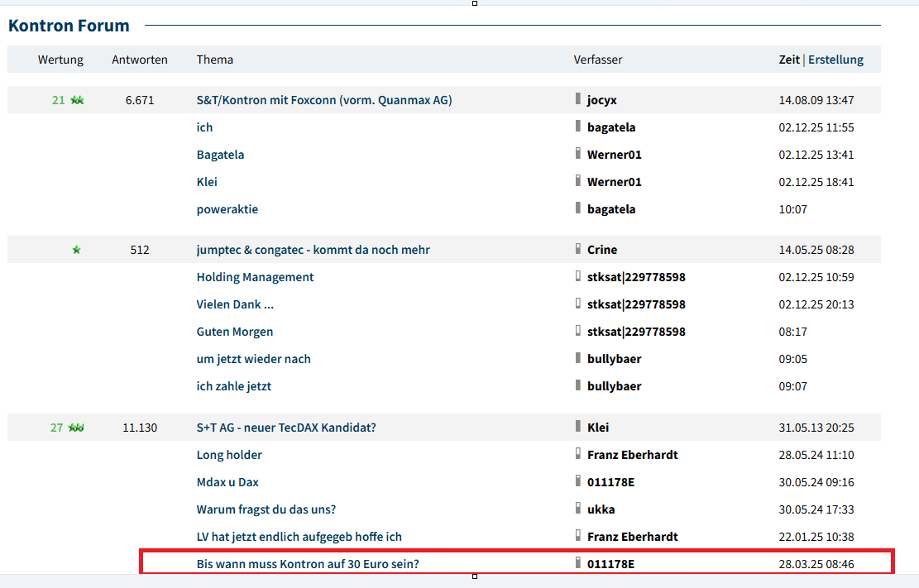Image resolution: width=919 pixels, height=588 pixels.
Task: Open thread 'S&T/Kontron mit Foxconn (vorm. Quanmax AG)'
Action: (x=324, y=100)
